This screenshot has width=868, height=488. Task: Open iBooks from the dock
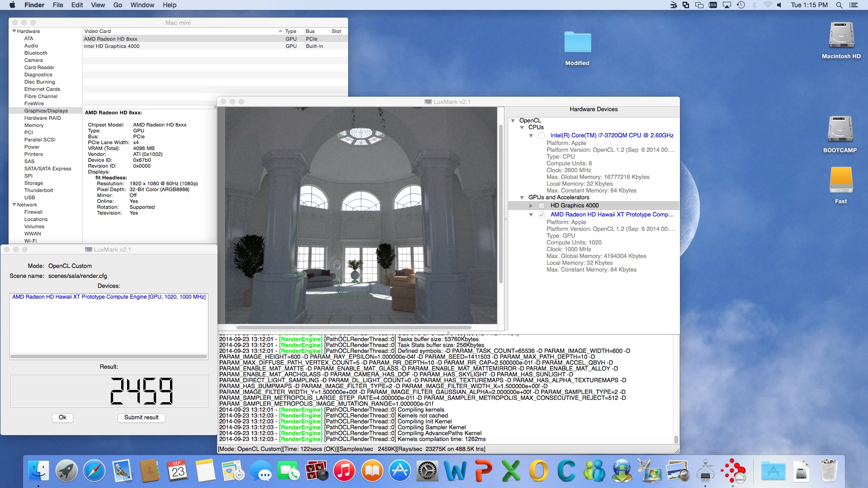point(372,471)
